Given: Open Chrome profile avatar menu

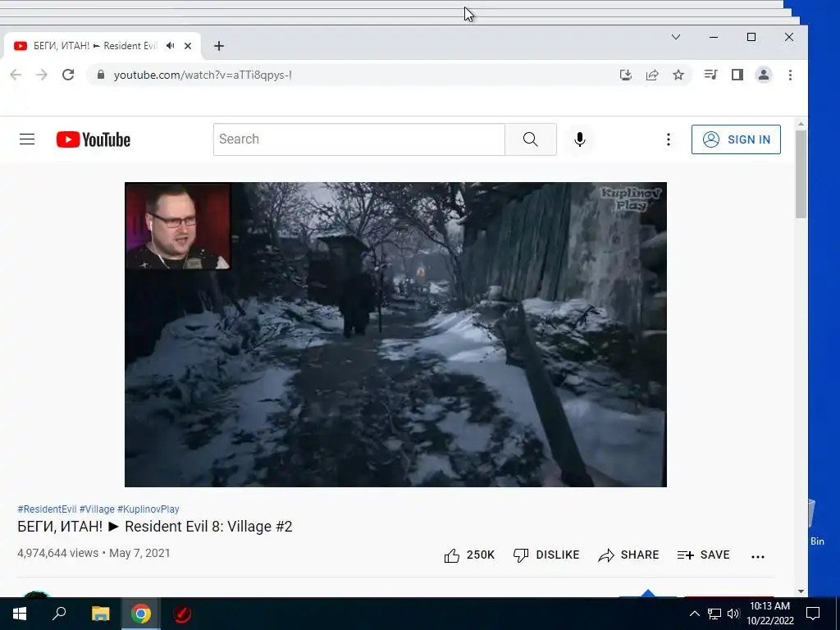Looking at the screenshot, I should 764,75.
